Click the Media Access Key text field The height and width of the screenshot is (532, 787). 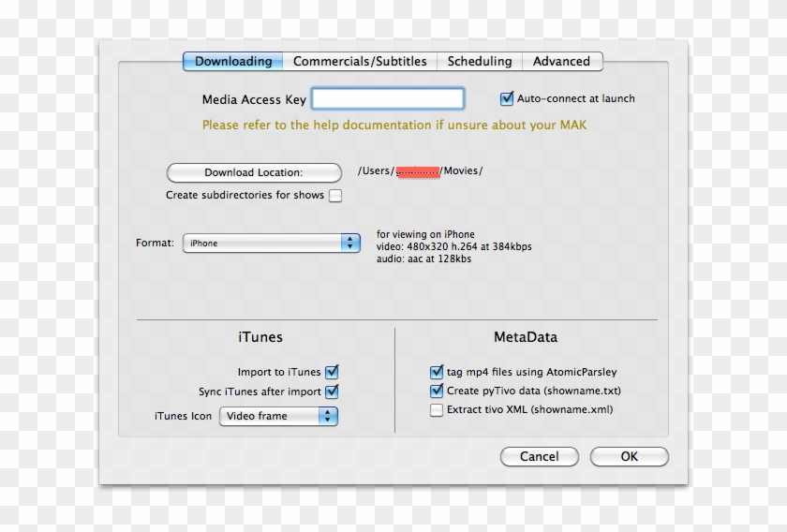(x=388, y=98)
